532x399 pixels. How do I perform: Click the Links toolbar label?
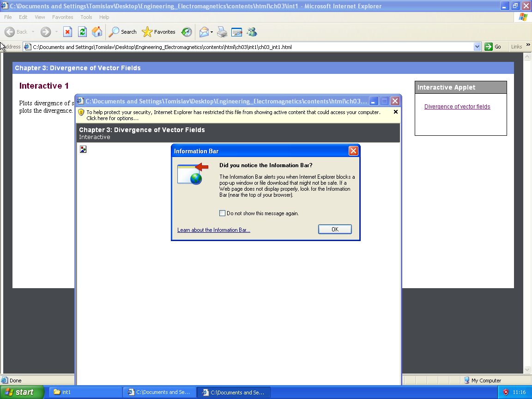[x=516, y=47]
